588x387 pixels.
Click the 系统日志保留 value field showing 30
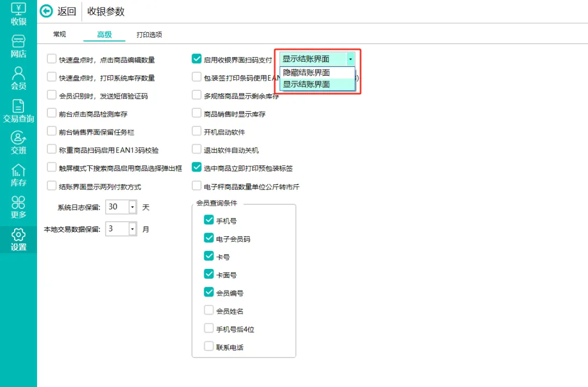118,207
